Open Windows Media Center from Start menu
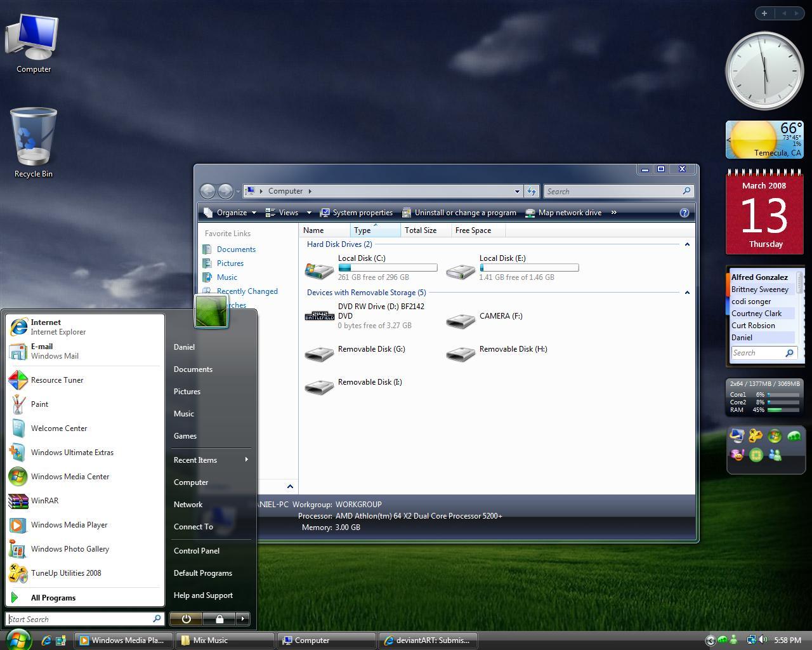This screenshot has height=650, width=812. (x=70, y=477)
